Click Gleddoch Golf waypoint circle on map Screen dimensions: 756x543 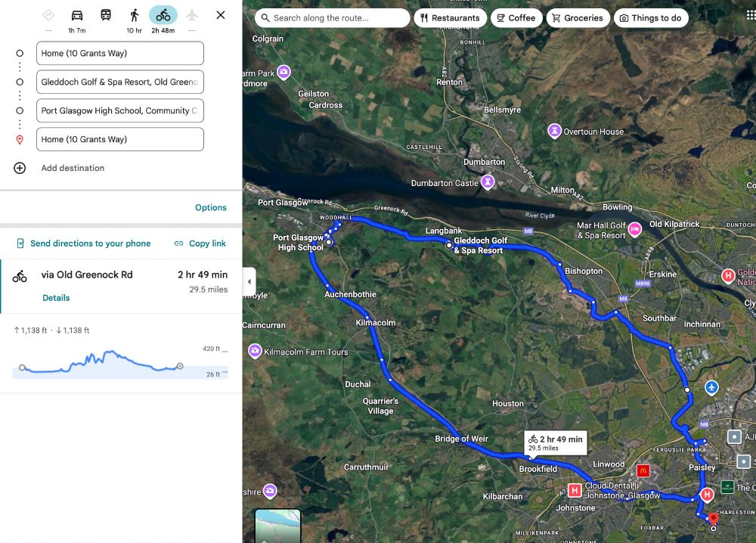449,245
